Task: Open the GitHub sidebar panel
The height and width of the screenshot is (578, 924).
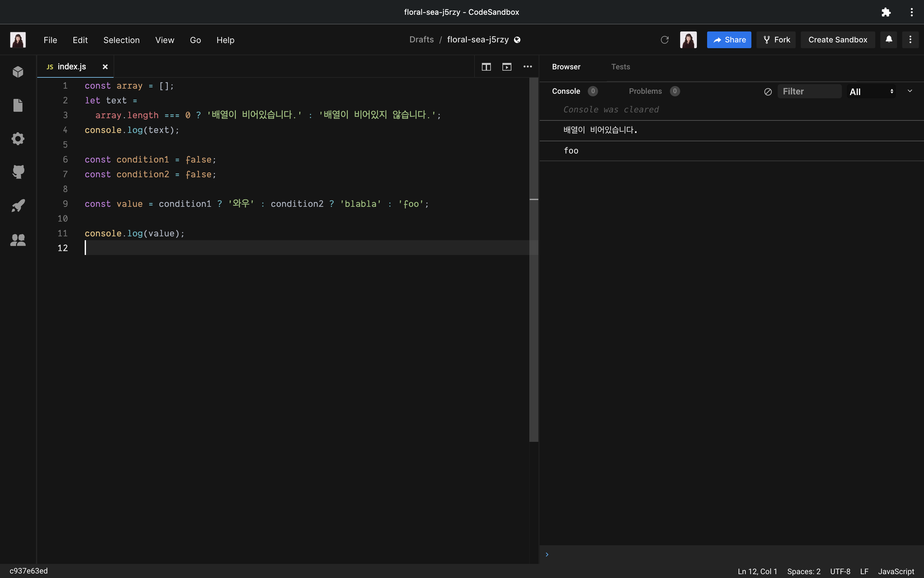Action: coord(18,172)
